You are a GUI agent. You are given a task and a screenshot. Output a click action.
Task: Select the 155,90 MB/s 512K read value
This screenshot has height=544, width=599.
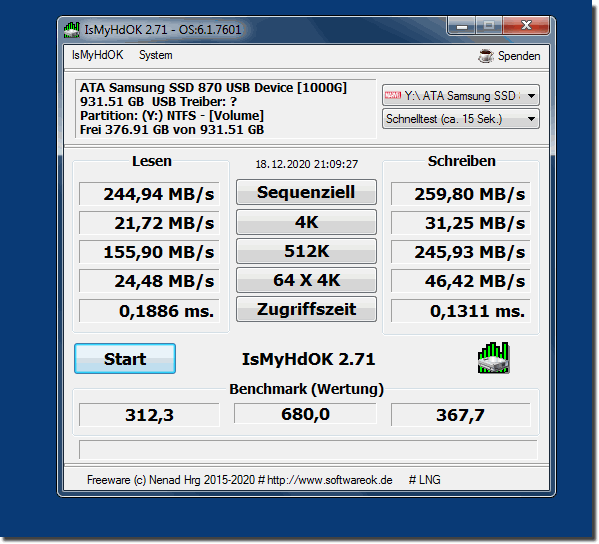click(x=149, y=252)
